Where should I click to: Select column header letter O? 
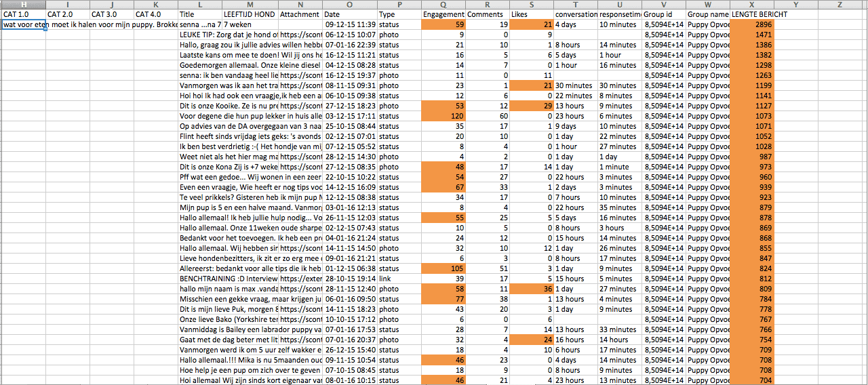[x=349, y=5]
